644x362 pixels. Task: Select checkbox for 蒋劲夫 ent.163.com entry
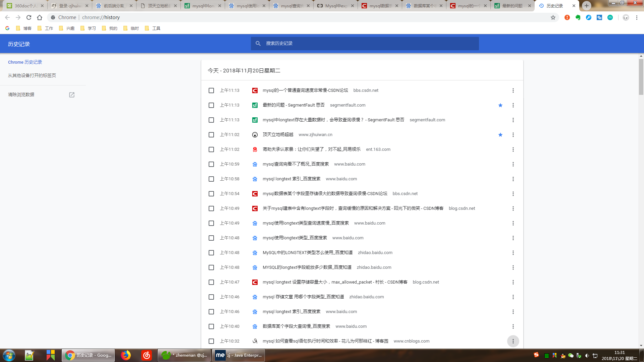211,149
